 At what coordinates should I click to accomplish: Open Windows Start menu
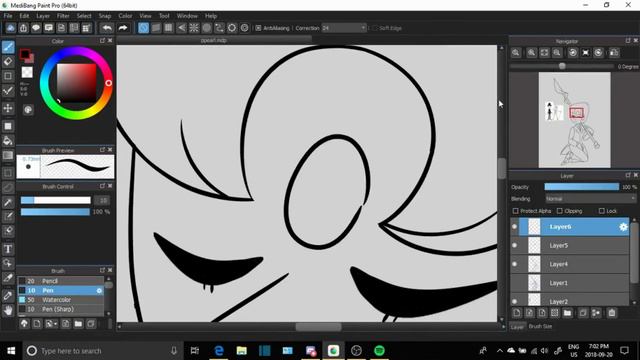click(x=11, y=350)
